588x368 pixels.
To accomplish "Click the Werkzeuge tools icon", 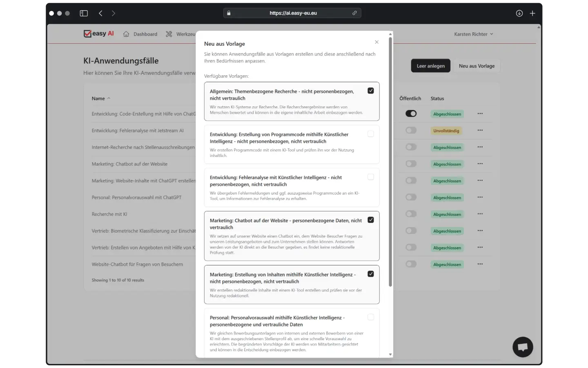I will pos(169,34).
